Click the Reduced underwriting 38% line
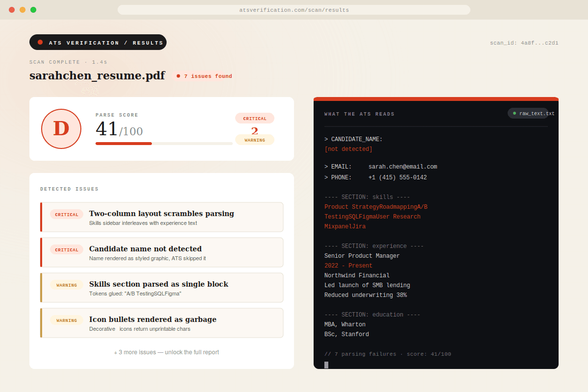 tap(366, 295)
